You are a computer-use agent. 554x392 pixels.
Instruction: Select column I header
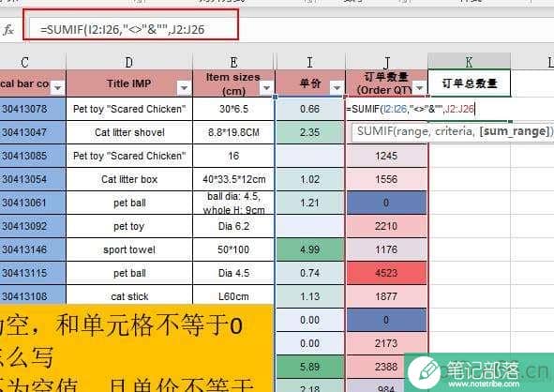click(x=310, y=62)
